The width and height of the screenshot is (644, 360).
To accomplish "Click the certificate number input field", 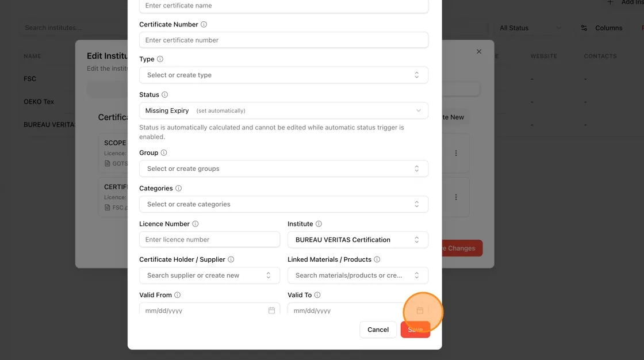I will [x=284, y=40].
